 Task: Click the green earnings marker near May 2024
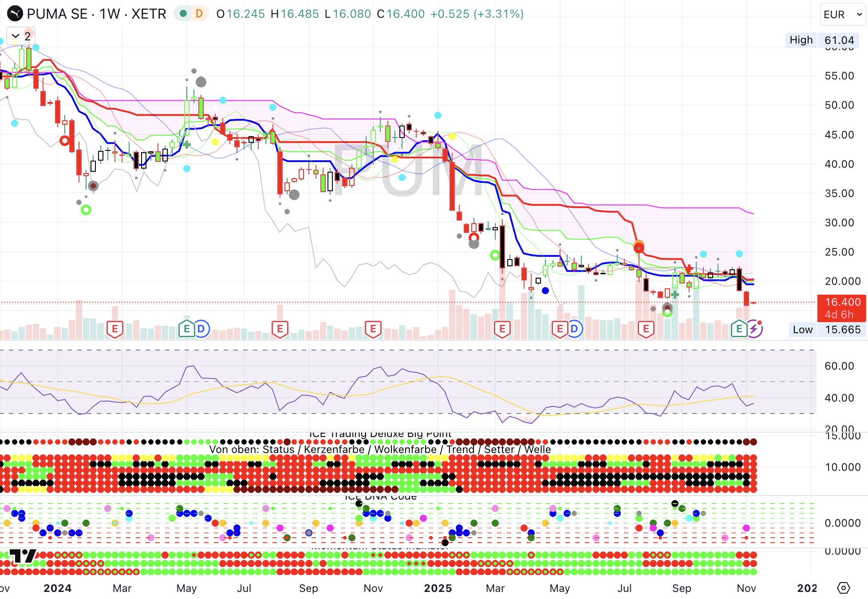pyautogui.click(x=186, y=329)
